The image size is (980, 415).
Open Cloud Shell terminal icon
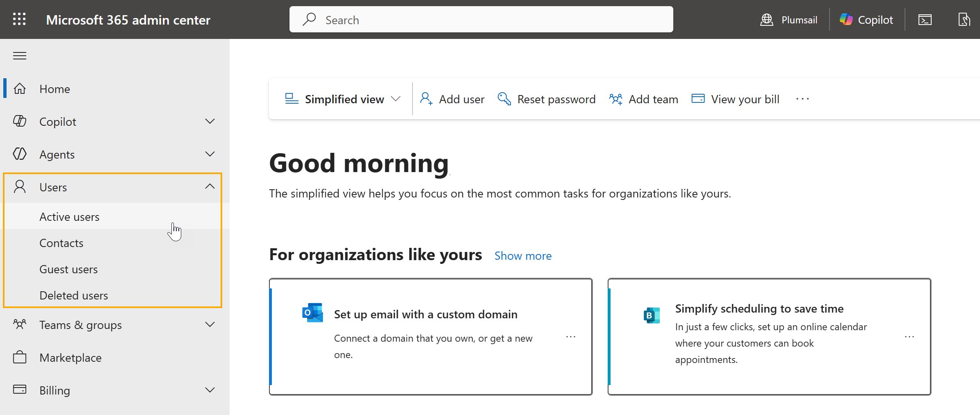coord(925,20)
